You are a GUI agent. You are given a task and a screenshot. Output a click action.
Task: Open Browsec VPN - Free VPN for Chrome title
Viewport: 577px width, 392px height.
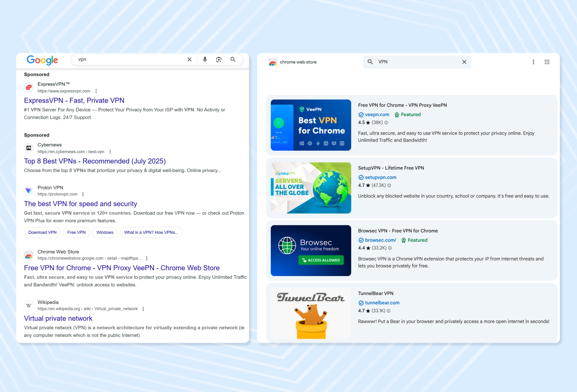(398, 231)
